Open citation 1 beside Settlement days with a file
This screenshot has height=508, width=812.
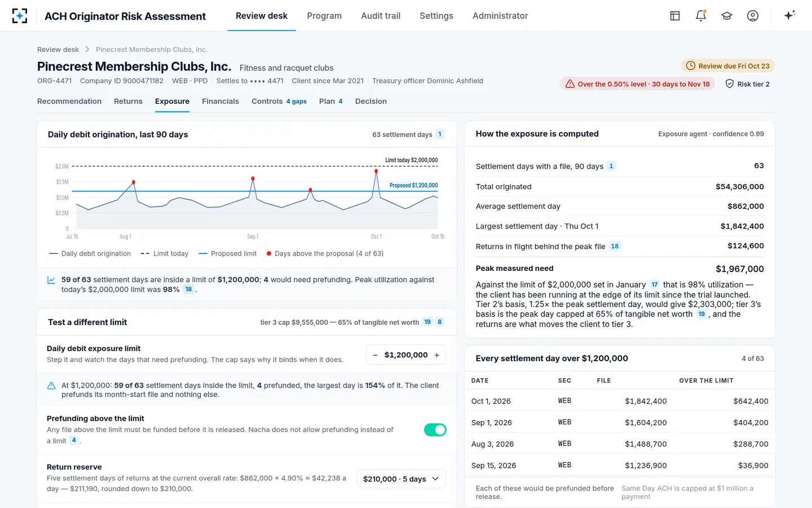[611, 166]
